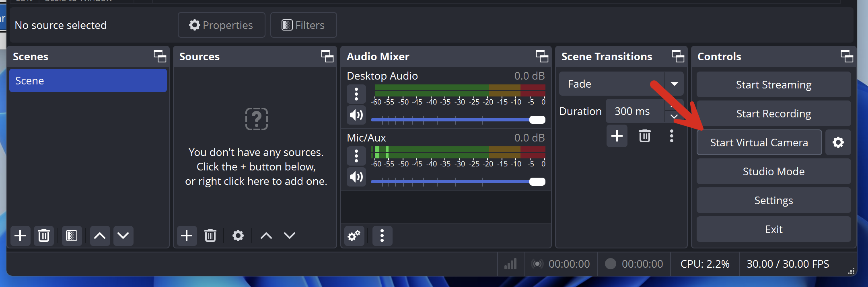Remove selected scene using trash icon
868x287 pixels.
(x=44, y=236)
